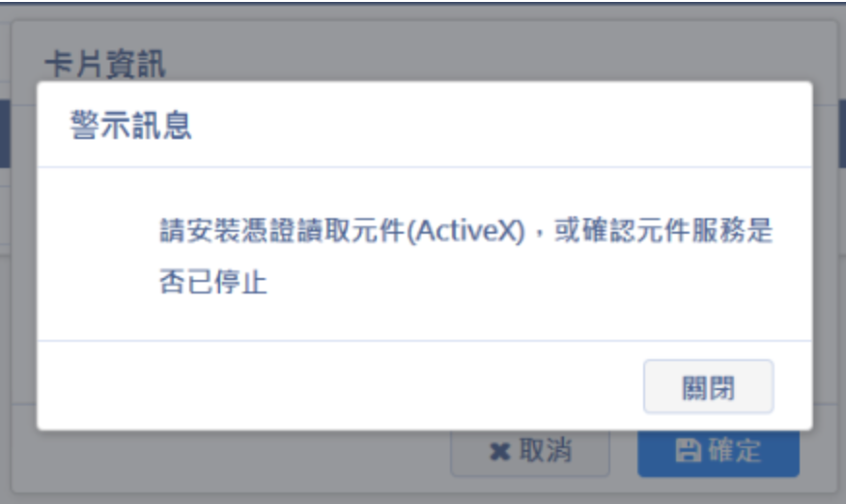Click the blank message area left of the text
Viewport: 846px width, 504px height.
[x=98, y=254]
